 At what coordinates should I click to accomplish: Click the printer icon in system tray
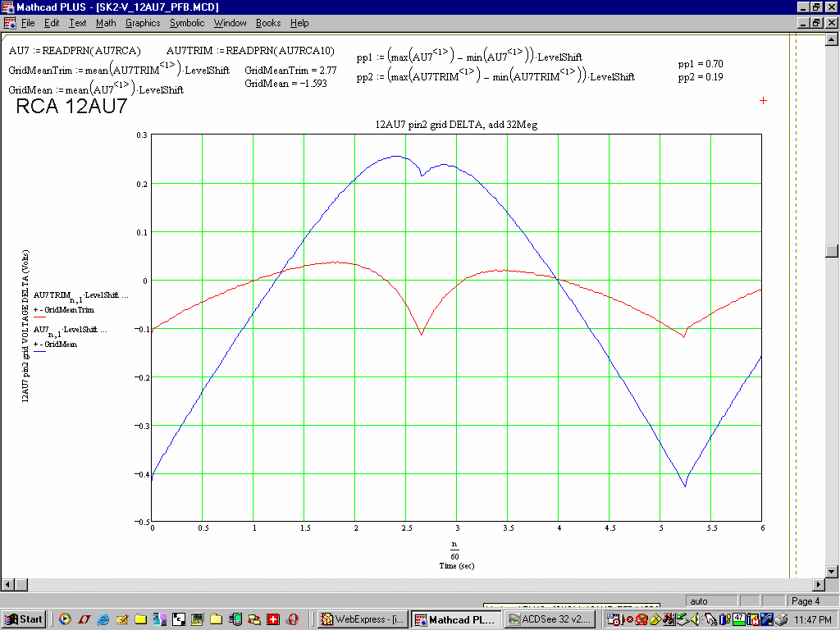[782, 619]
